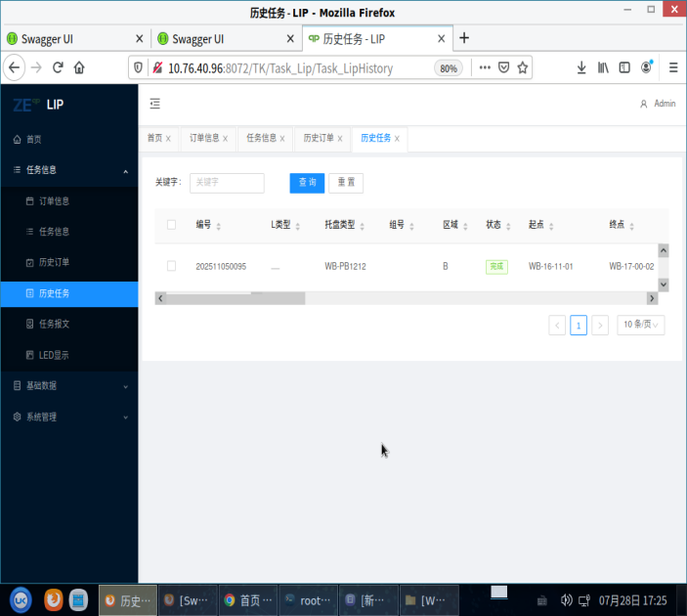Open 历史订单 in the sidebar
The image size is (687, 616).
click(69, 262)
